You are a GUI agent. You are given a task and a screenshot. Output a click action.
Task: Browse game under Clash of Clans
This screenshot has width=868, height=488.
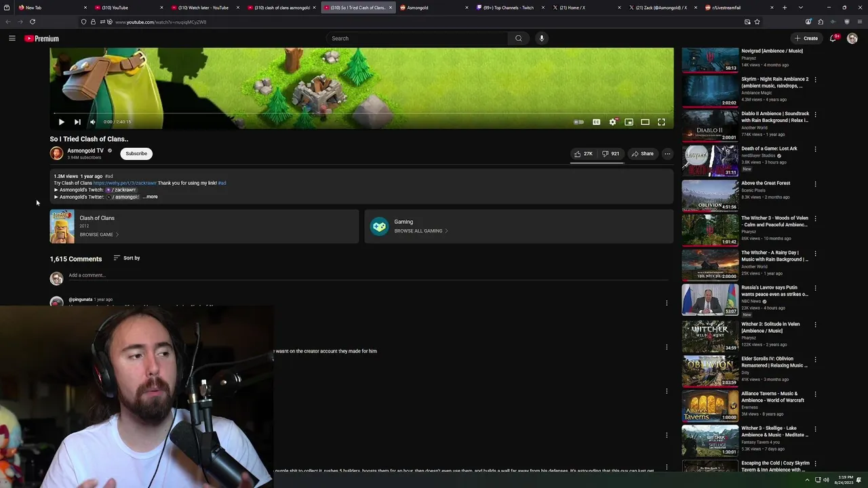coord(99,235)
